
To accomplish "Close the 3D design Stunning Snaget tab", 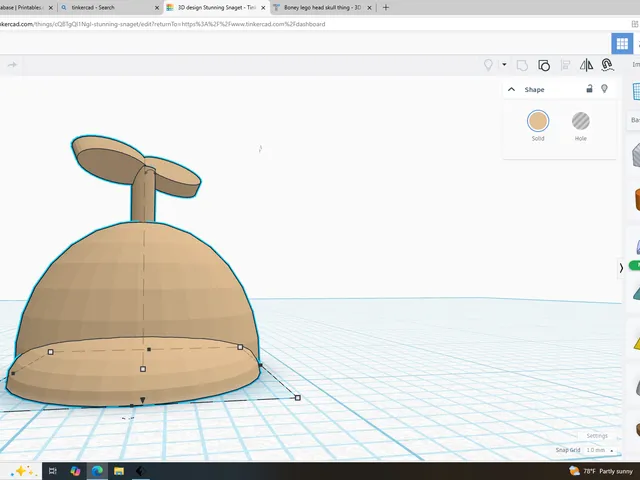I will click(x=263, y=7).
